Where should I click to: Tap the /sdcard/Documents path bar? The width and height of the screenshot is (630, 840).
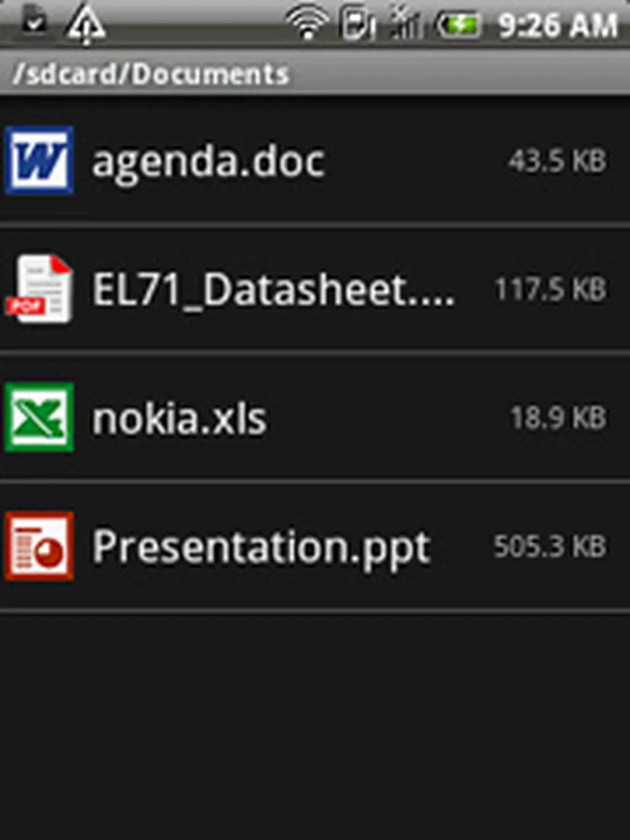tap(151, 74)
